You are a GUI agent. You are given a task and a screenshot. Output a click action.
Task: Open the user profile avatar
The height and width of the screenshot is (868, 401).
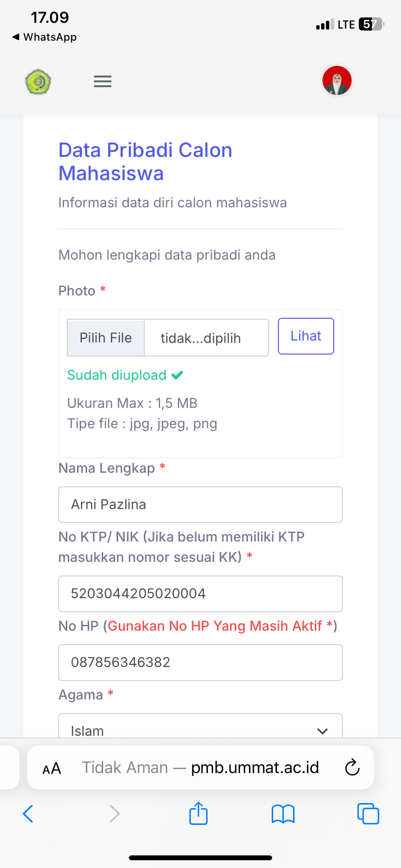coord(337,80)
